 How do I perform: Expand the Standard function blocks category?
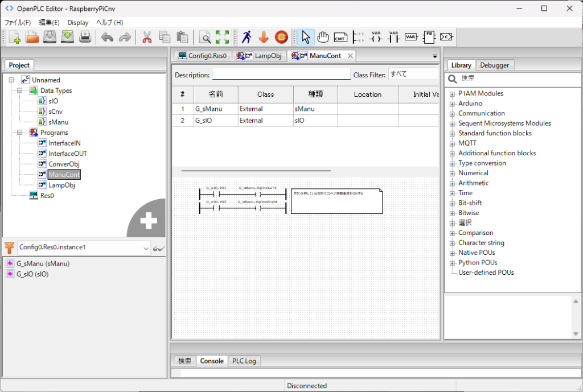coord(452,134)
